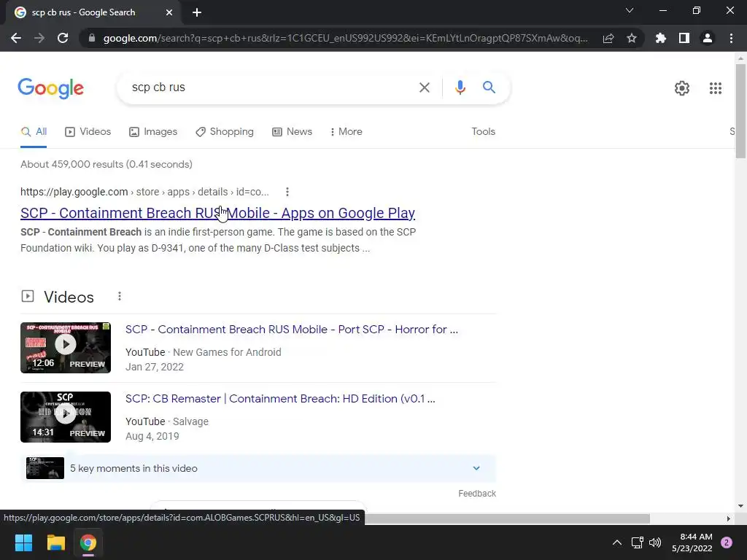Expand the More search categories menu
Screen dimensions: 747x560
click(x=347, y=132)
